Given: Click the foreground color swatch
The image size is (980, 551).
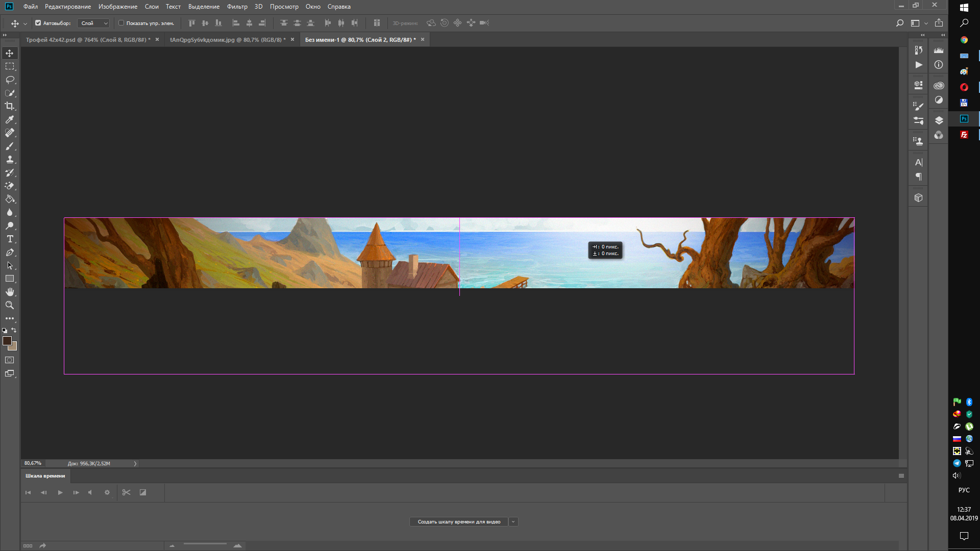Looking at the screenshot, I should pyautogui.click(x=7, y=341).
